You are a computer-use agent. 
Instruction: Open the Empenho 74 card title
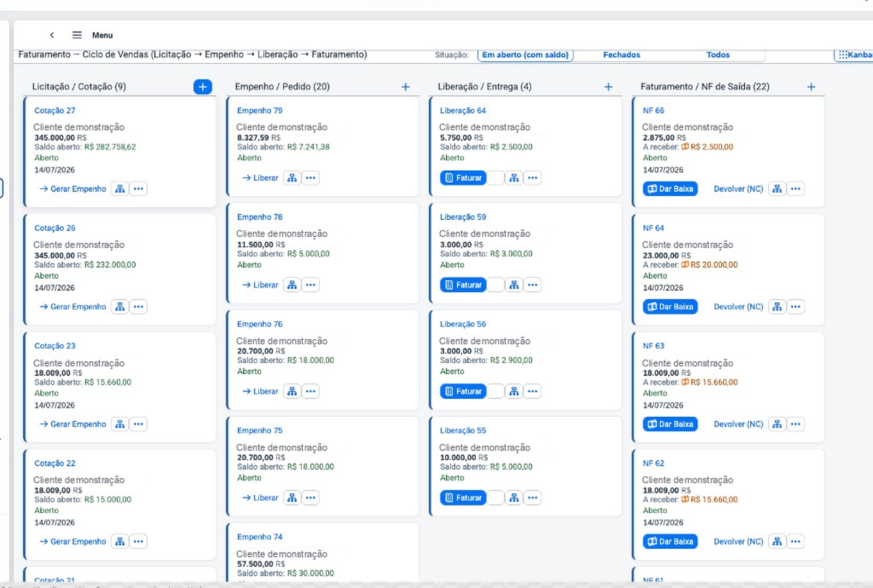pos(260,537)
